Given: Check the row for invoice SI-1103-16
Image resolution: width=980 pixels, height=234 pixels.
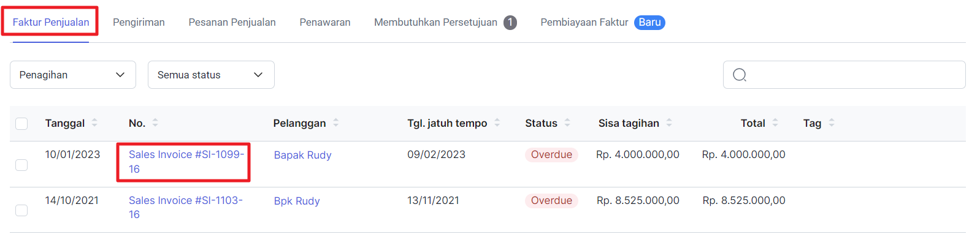Looking at the screenshot, I should [21, 210].
